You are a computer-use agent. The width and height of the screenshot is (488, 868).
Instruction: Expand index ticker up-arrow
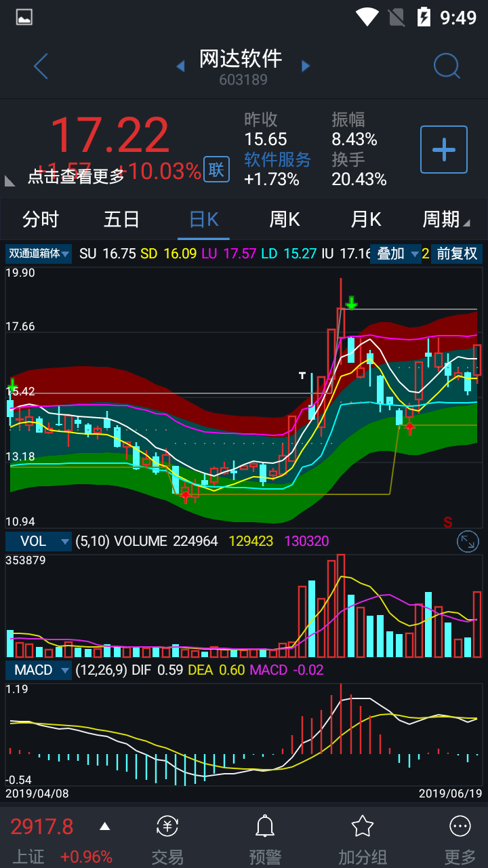tap(104, 826)
